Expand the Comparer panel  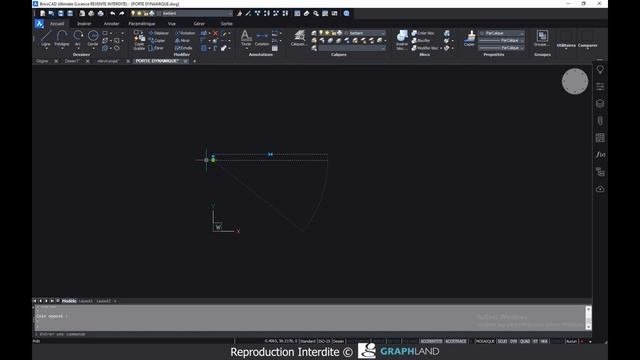588,46
